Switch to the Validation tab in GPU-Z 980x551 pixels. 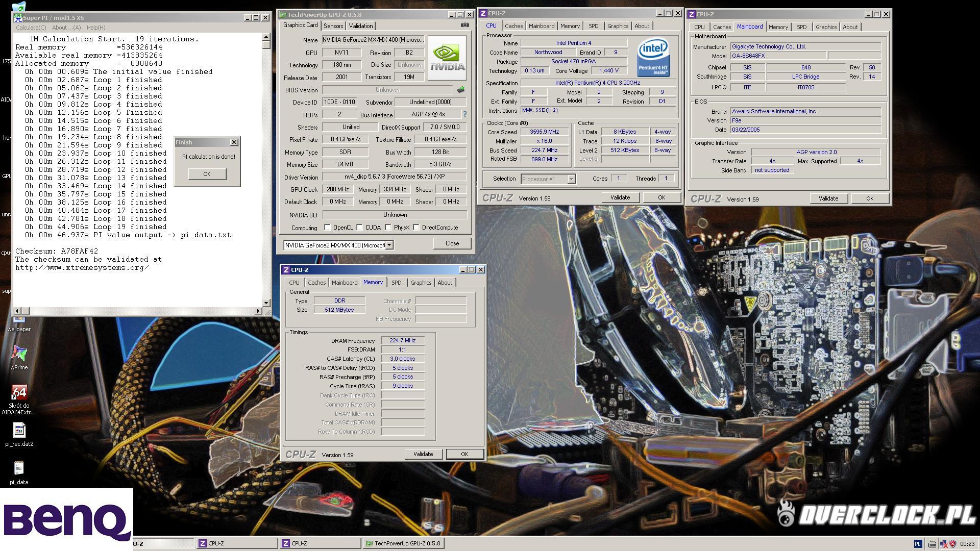click(x=361, y=26)
